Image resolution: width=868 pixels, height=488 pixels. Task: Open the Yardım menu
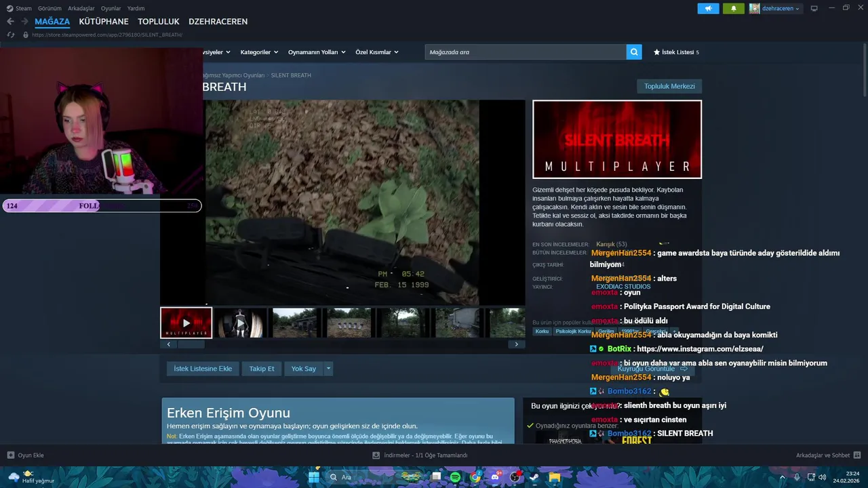136,8
